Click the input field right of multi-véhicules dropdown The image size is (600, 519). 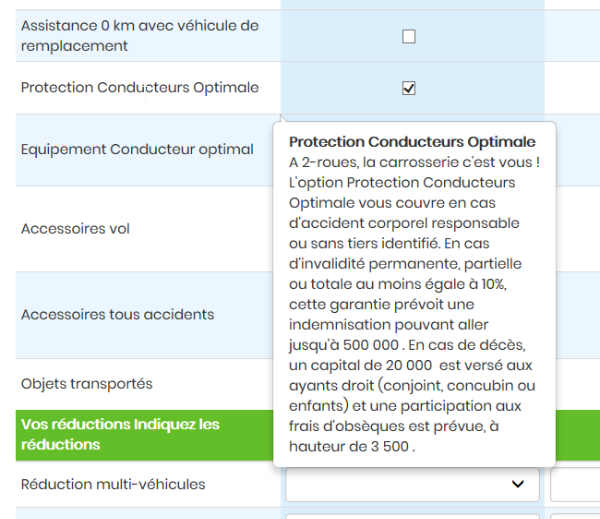[x=575, y=484]
